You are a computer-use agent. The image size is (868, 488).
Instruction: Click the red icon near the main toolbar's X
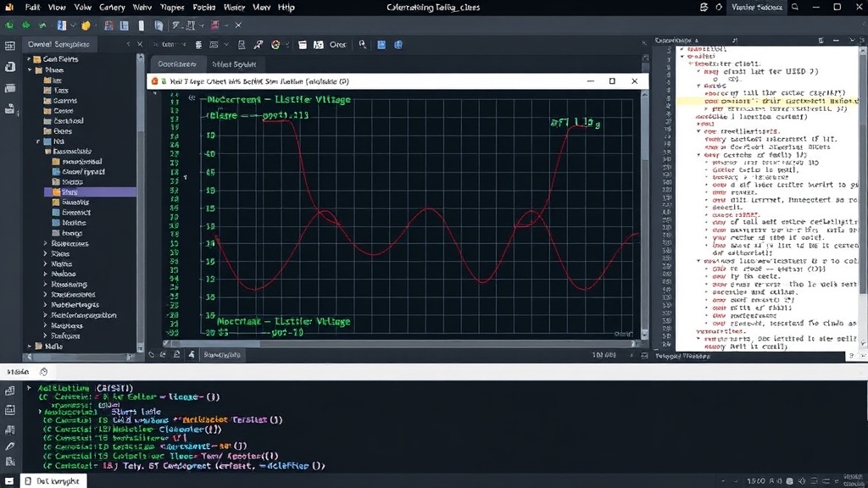click(214, 25)
